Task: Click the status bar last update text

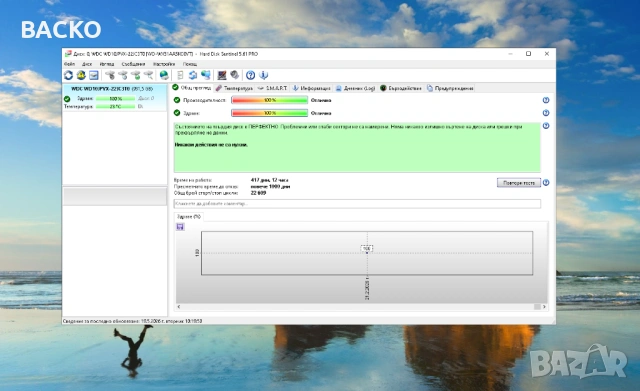Action: pos(132,321)
